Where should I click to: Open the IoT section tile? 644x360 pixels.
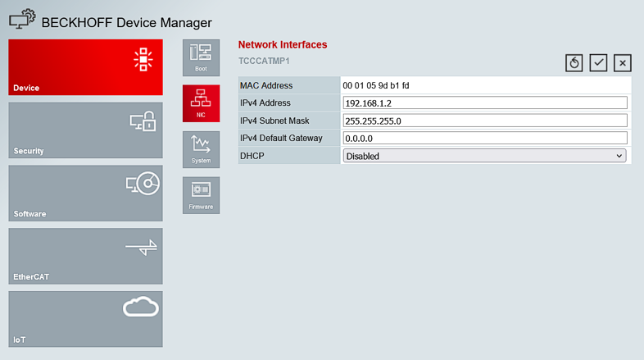tap(85, 319)
